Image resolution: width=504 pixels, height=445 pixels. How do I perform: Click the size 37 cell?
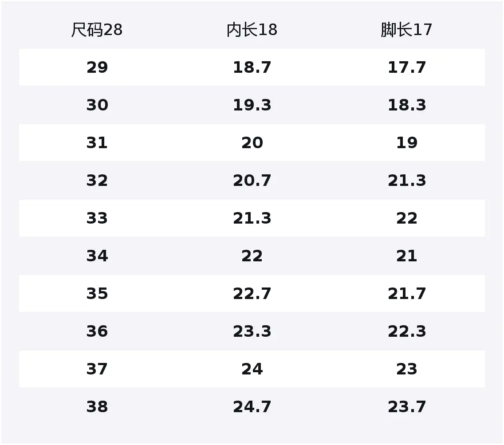pyautogui.click(x=97, y=369)
